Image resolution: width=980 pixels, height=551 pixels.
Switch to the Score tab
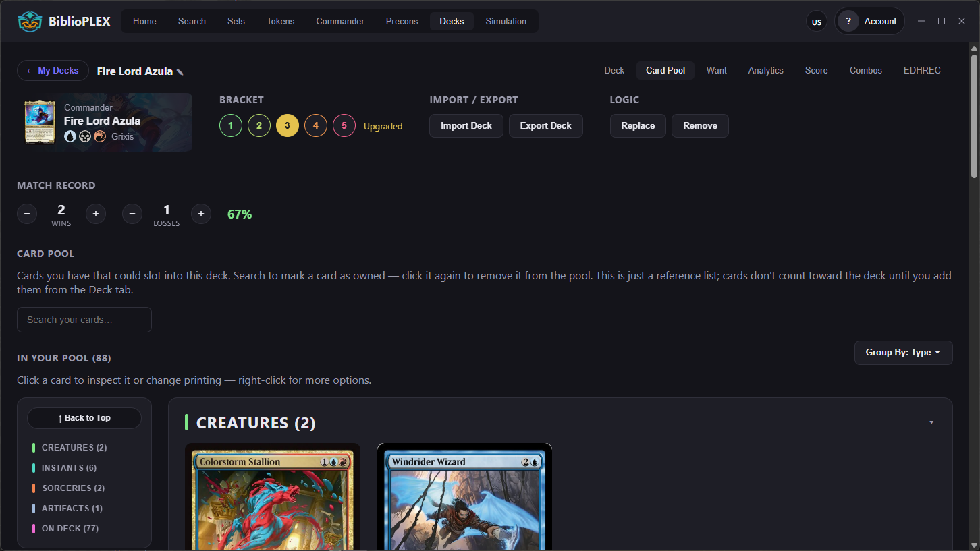click(x=817, y=71)
